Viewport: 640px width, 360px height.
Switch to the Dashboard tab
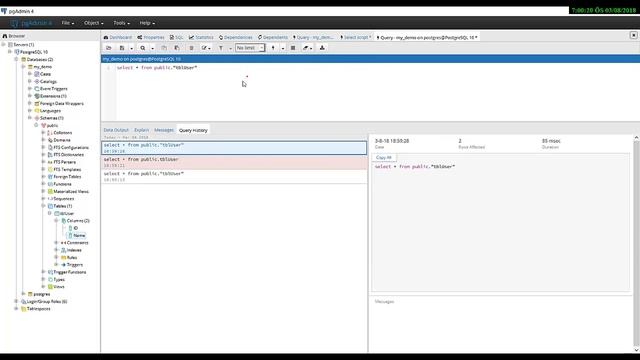(x=118, y=37)
